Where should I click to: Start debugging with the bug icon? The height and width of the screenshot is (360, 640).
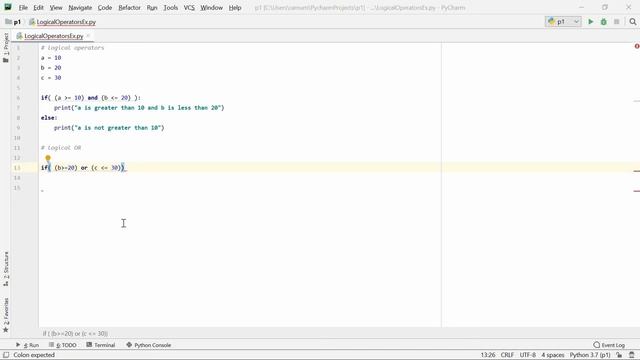604,22
